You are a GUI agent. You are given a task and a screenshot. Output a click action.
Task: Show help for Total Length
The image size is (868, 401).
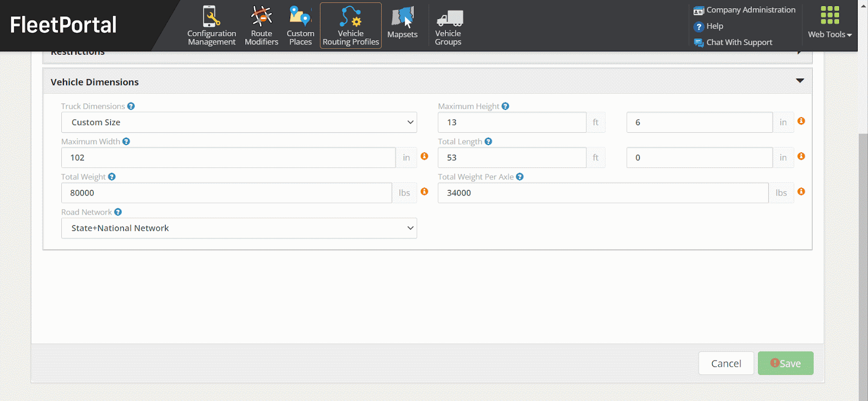488,141
